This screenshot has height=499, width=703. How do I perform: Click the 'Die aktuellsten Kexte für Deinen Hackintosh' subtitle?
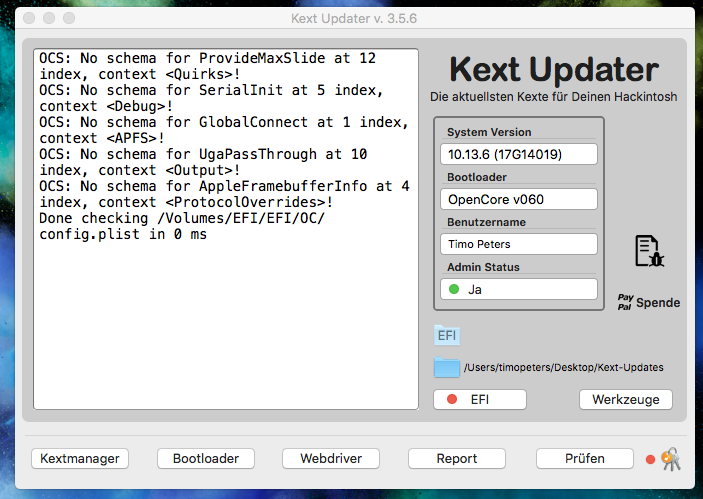[x=554, y=97]
